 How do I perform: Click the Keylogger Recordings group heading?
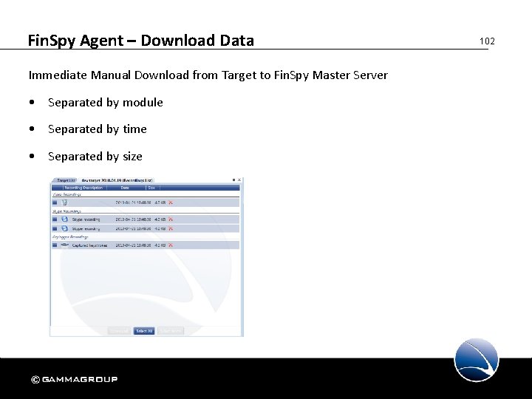pyautogui.click(x=70, y=236)
